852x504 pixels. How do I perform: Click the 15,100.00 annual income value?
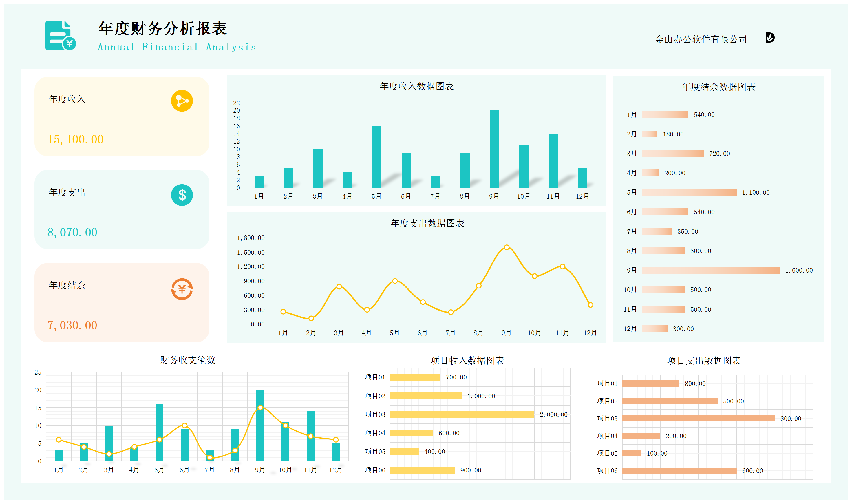[75, 140]
